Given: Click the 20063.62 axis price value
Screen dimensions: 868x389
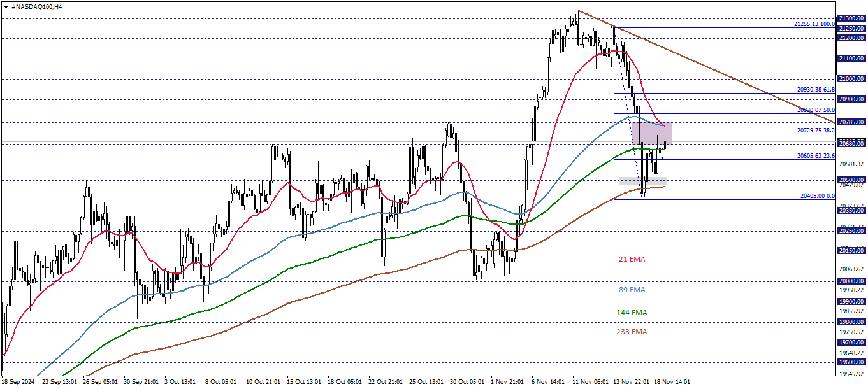Looking at the screenshot, I should tap(851, 270).
